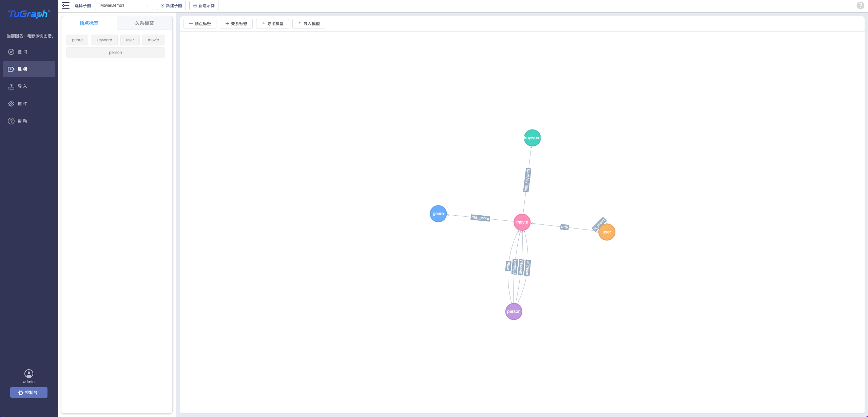Image resolution: width=868 pixels, height=417 pixels.
Task: Click the back arrow beside 选择子图
Action: [66, 5]
